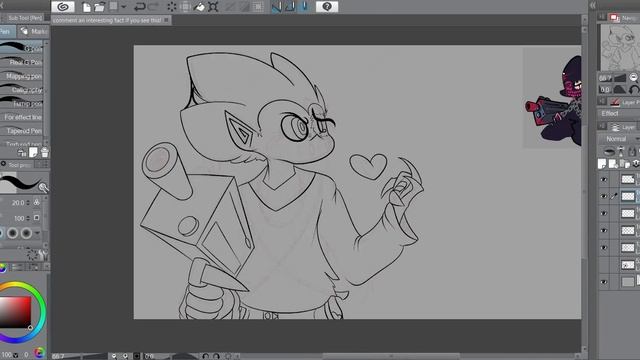Switch to the Pen sub tool group
The width and height of the screenshot is (640, 360).
coord(7,31)
